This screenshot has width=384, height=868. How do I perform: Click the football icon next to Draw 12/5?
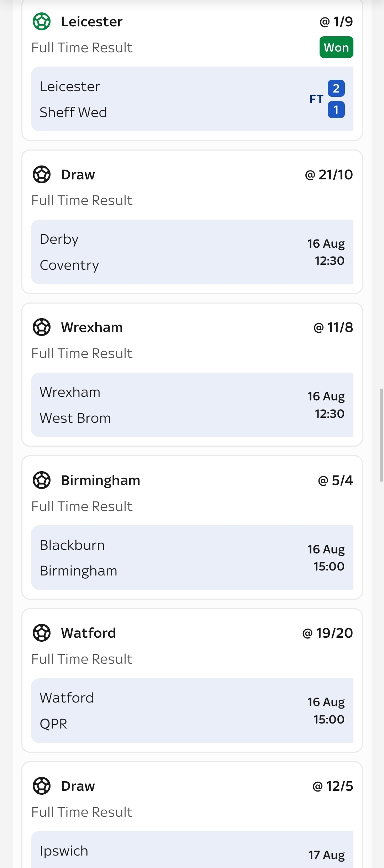pos(42,786)
